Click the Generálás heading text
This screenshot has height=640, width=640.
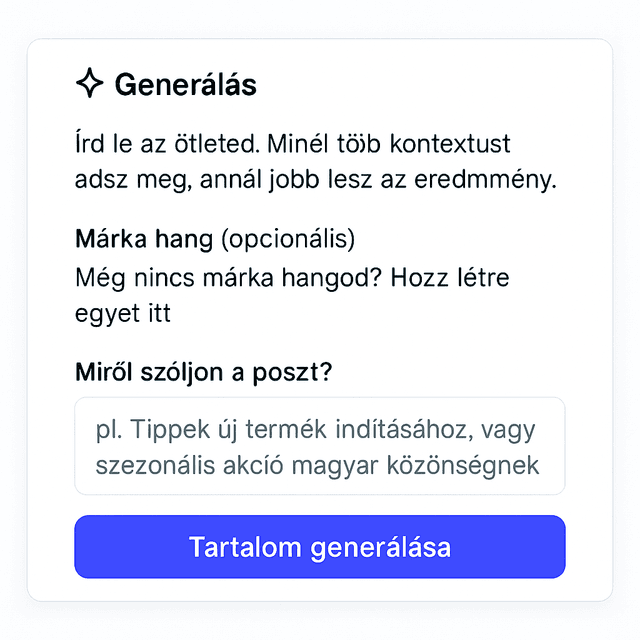[185, 85]
